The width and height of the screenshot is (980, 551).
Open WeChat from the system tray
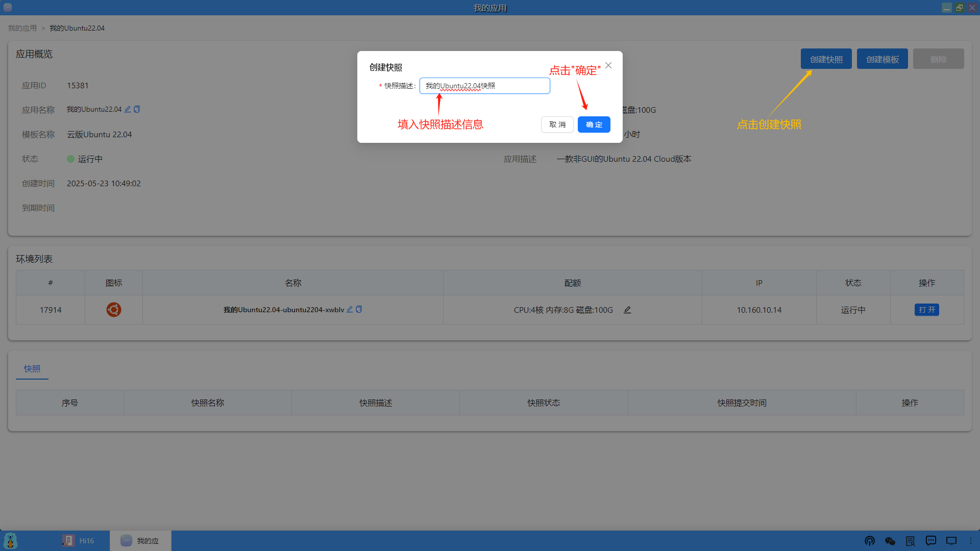point(890,541)
